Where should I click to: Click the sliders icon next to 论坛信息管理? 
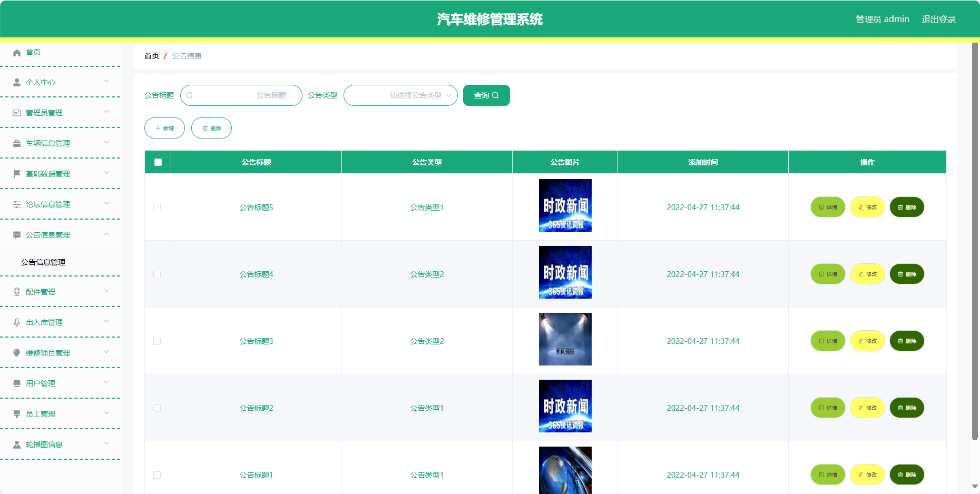17,204
